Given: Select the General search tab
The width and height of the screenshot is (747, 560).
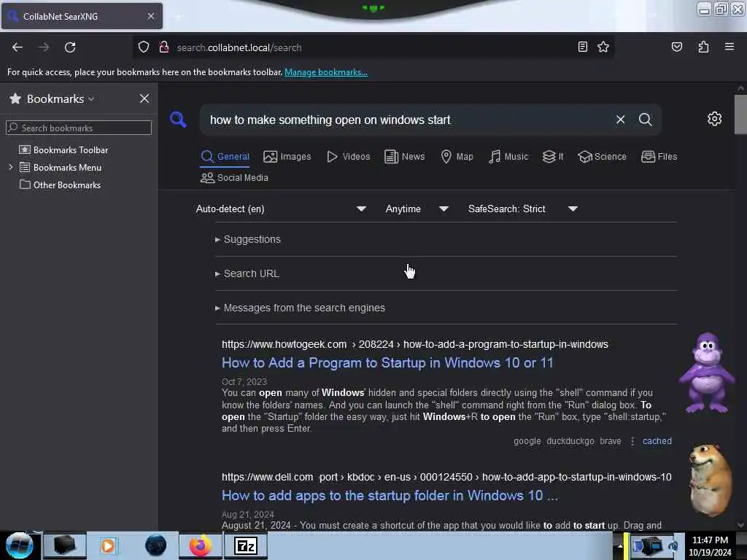Looking at the screenshot, I should click(225, 157).
